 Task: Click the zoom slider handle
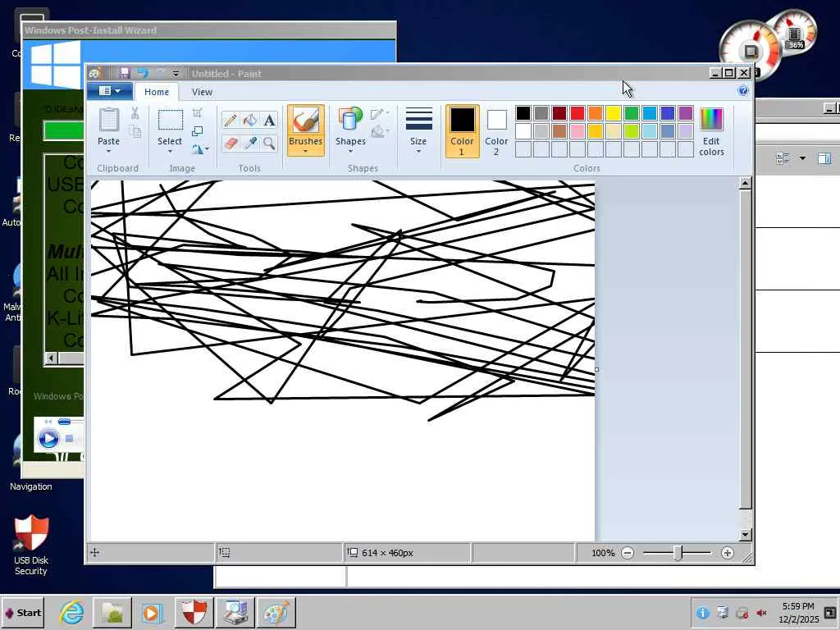point(678,553)
